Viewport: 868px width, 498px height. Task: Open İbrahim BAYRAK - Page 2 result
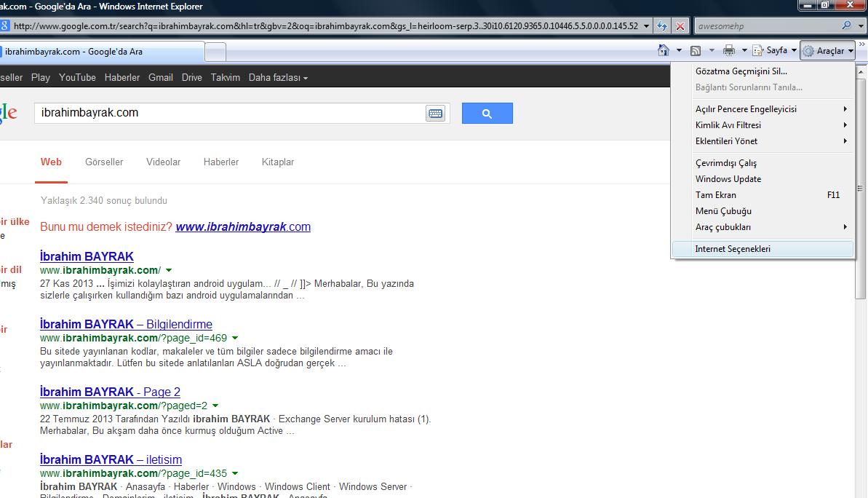tap(110, 392)
